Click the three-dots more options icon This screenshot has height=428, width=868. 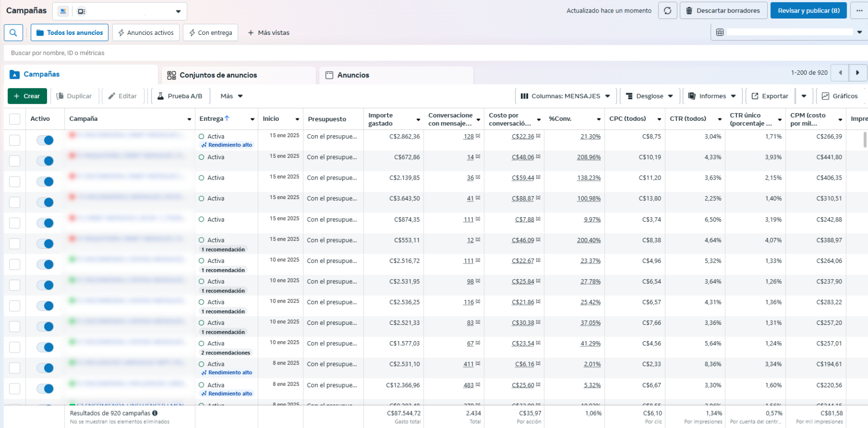(x=859, y=10)
